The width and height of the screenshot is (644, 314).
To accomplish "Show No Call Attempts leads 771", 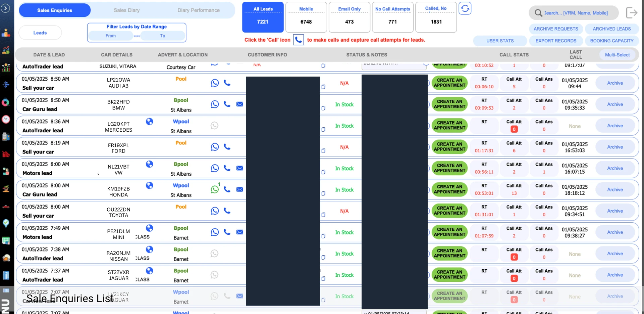I will [392, 17].
